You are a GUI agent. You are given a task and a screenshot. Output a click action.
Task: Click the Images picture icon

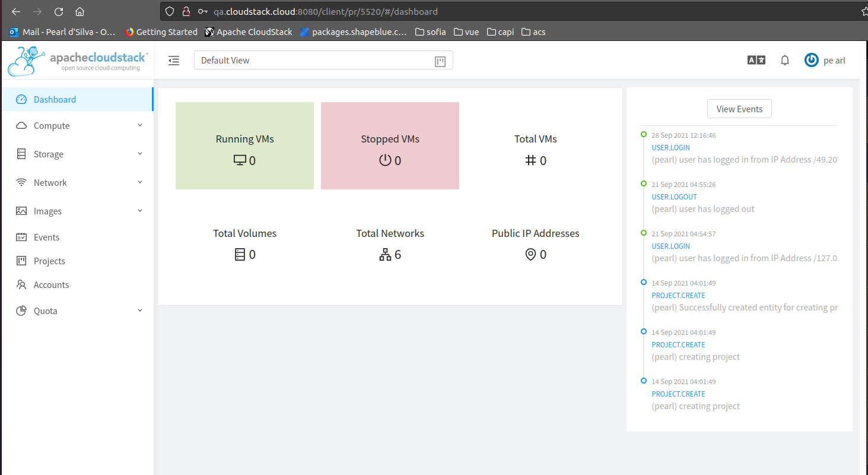click(21, 211)
